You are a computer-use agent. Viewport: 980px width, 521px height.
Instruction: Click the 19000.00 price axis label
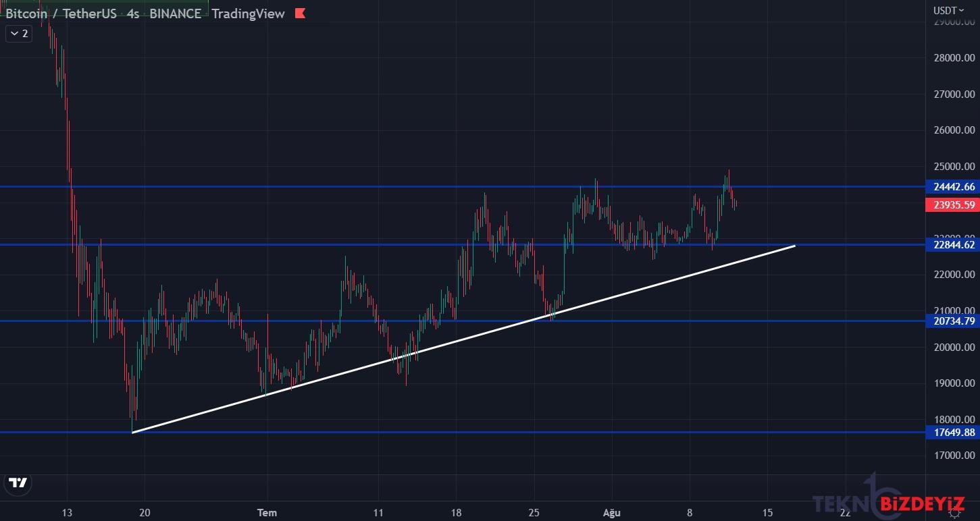(x=954, y=383)
